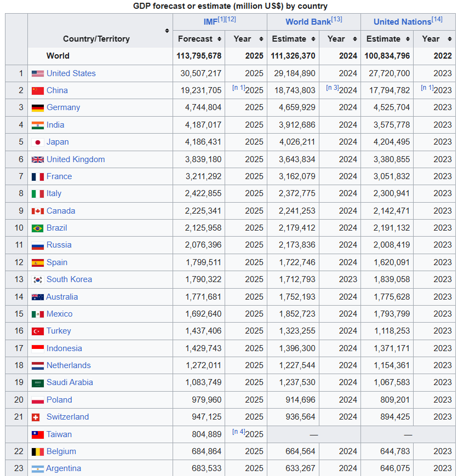Select the World row label
The image size is (458, 476).
coord(58,56)
